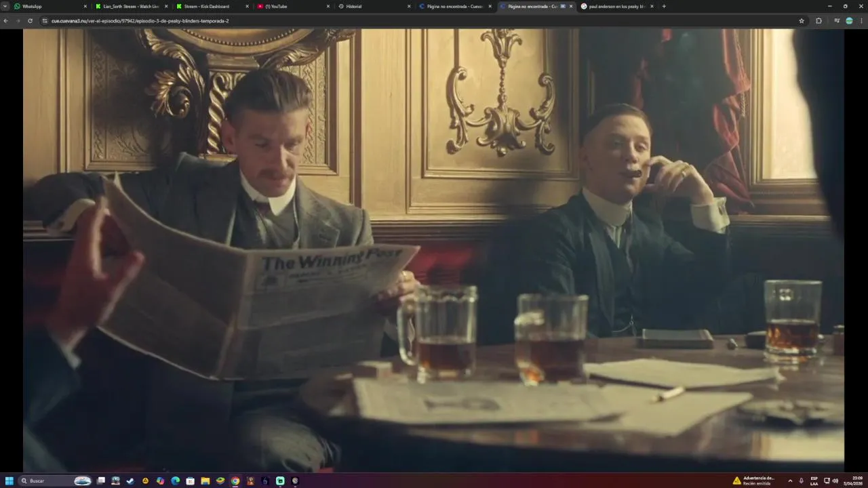This screenshot has height=488, width=868.
Task: Click the microphone tray icon
Action: click(x=802, y=481)
